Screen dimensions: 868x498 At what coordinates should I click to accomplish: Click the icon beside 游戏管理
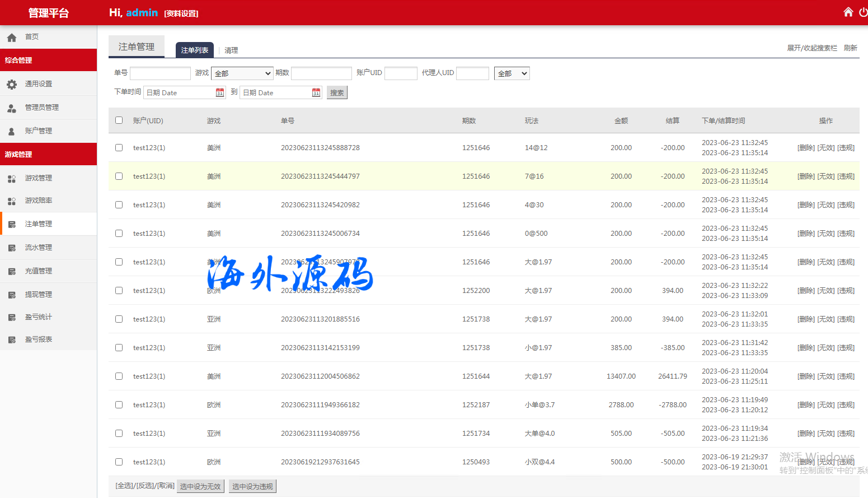[x=12, y=179]
